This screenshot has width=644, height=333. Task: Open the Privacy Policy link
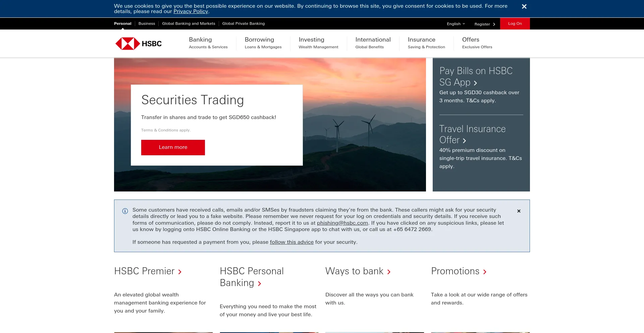191,11
